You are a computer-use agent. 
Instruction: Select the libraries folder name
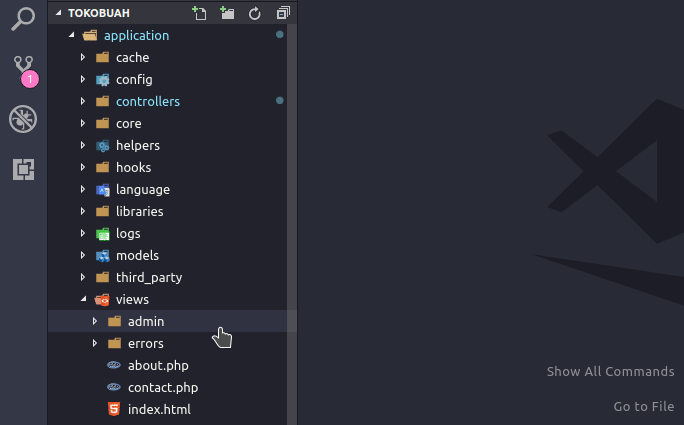tap(140, 212)
